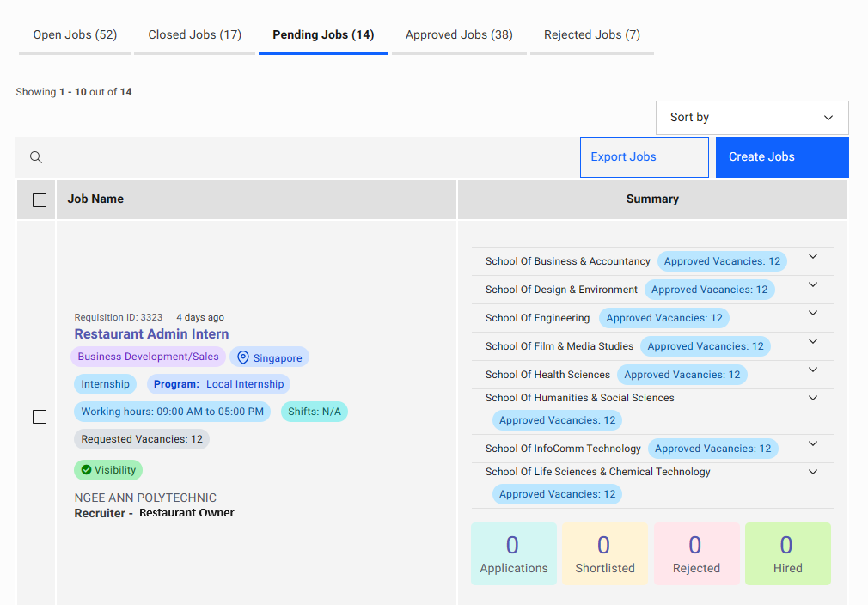Expand School Of Health Sciences row

[813, 370]
